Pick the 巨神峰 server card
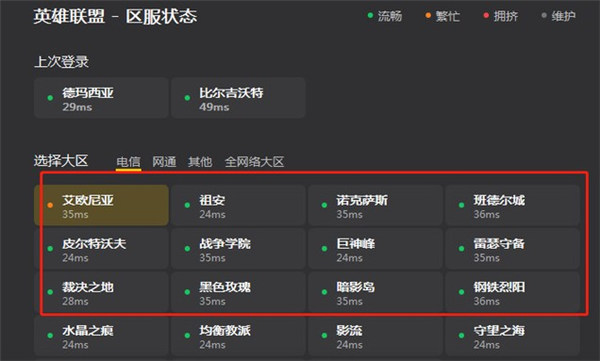600x361 pixels. click(x=375, y=249)
